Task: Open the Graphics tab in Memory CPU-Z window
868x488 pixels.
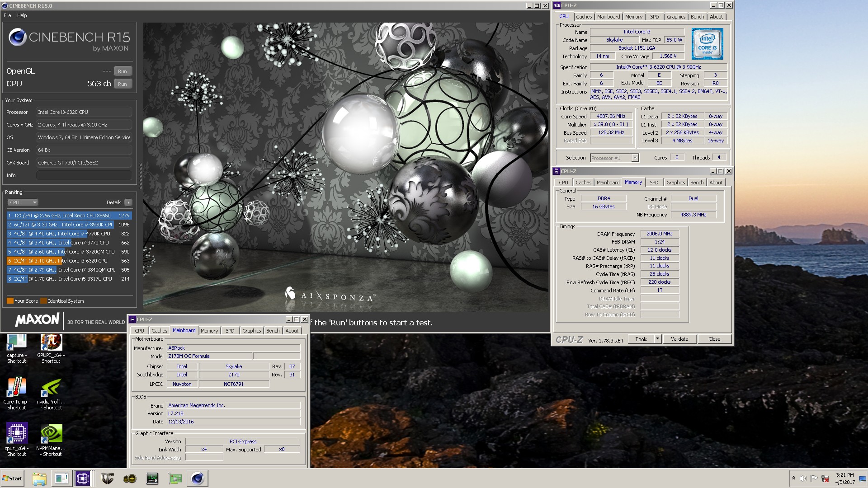Action: pos(675,183)
